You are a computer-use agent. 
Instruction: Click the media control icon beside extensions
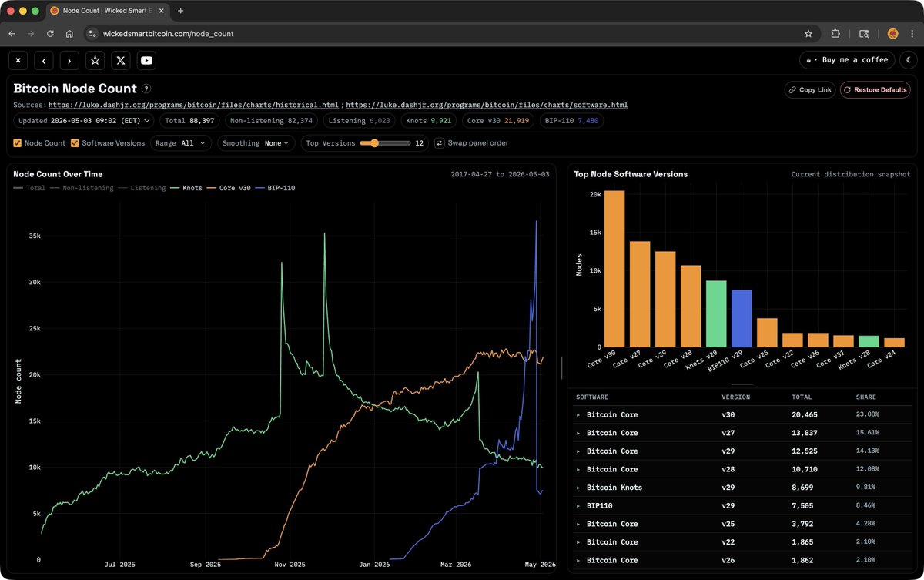(x=864, y=34)
